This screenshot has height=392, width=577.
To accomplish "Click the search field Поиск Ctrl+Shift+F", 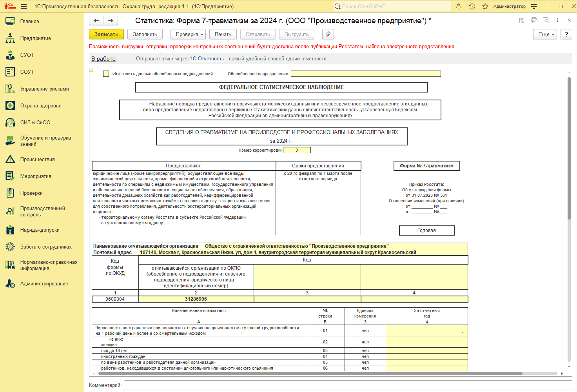I will tap(392, 6).
